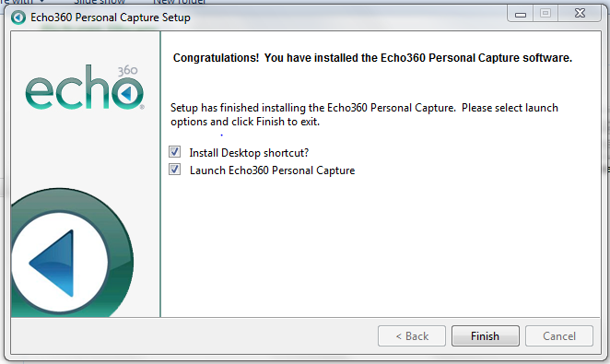This screenshot has height=364, width=610.
Task: Close the setup window with the X
Action: 580,14
